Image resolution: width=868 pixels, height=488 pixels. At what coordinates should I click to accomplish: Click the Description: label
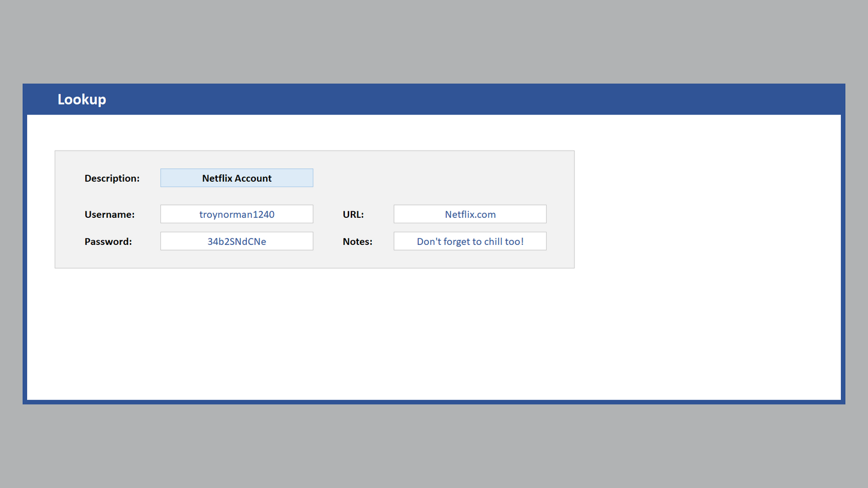click(112, 178)
